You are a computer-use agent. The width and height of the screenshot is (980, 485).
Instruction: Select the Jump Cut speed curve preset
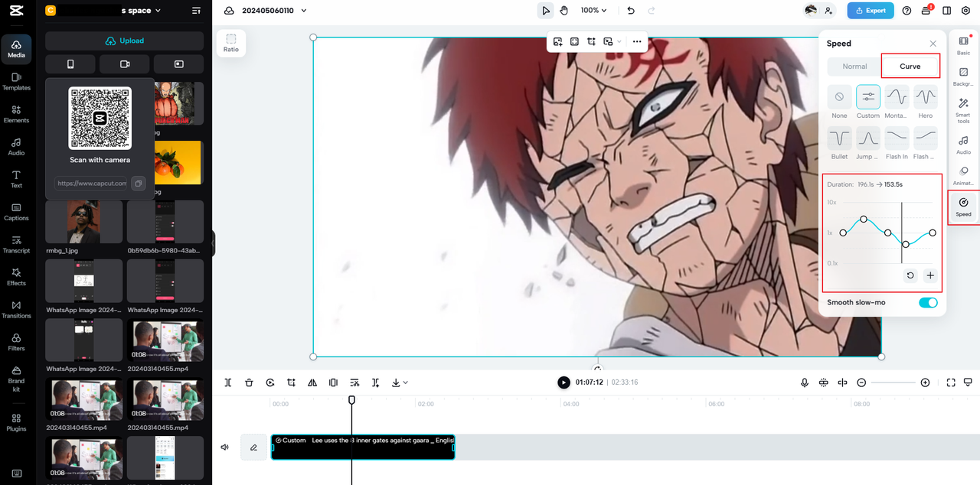(868, 143)
